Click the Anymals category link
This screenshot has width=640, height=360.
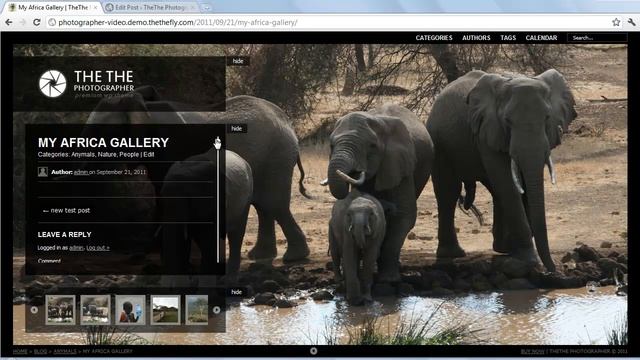[x=84, y=155]
